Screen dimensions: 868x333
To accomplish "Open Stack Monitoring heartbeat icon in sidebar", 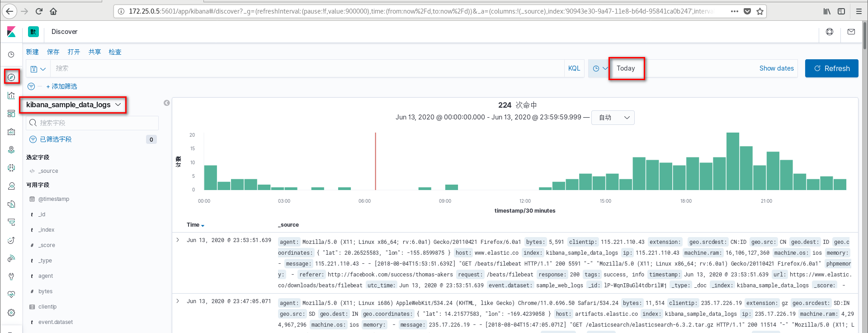I will point(11,295).
